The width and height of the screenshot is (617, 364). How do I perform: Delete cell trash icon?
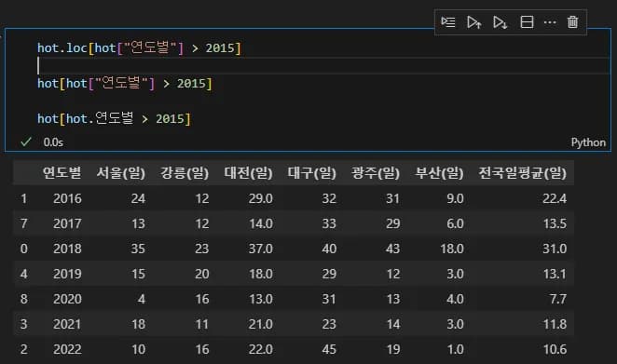(x=572, y=22)
